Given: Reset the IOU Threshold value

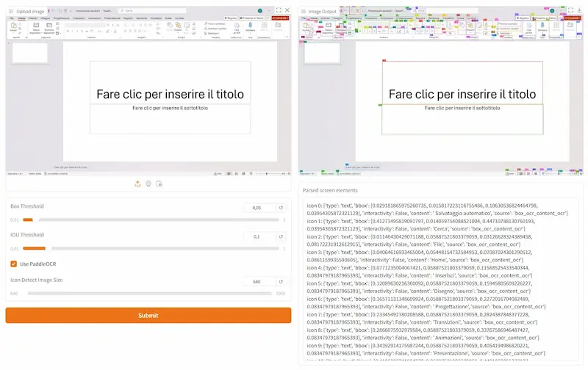Looking at the screenshot, I should (281, 236).
